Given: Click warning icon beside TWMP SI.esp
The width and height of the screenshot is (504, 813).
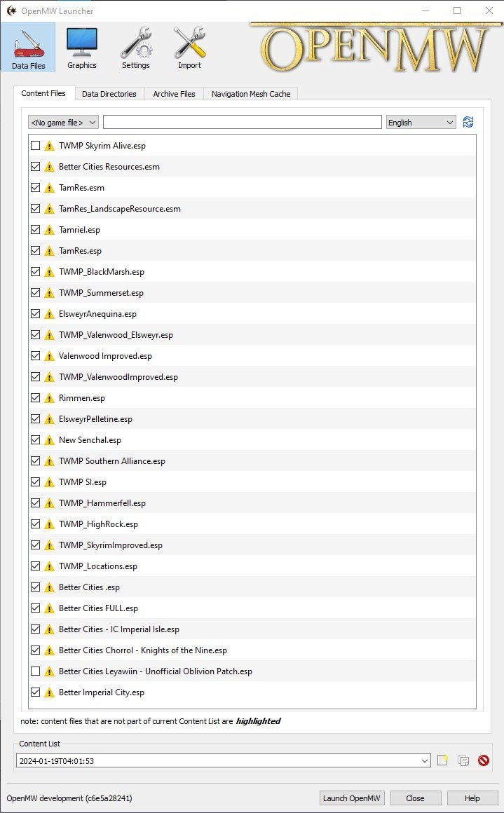Looking at the screenshot, I should coord(49,482).
